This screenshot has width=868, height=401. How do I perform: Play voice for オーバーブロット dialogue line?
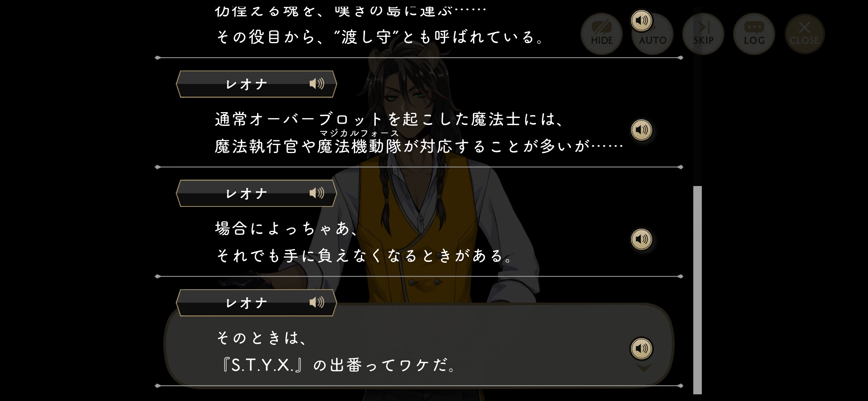pyautogui.click(x=641, y=130)
